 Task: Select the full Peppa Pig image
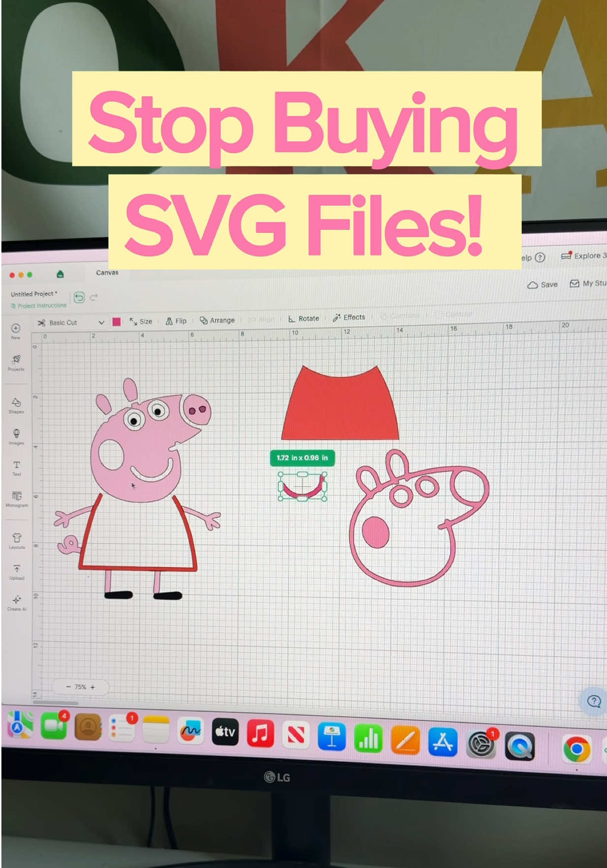click(138, 489)
